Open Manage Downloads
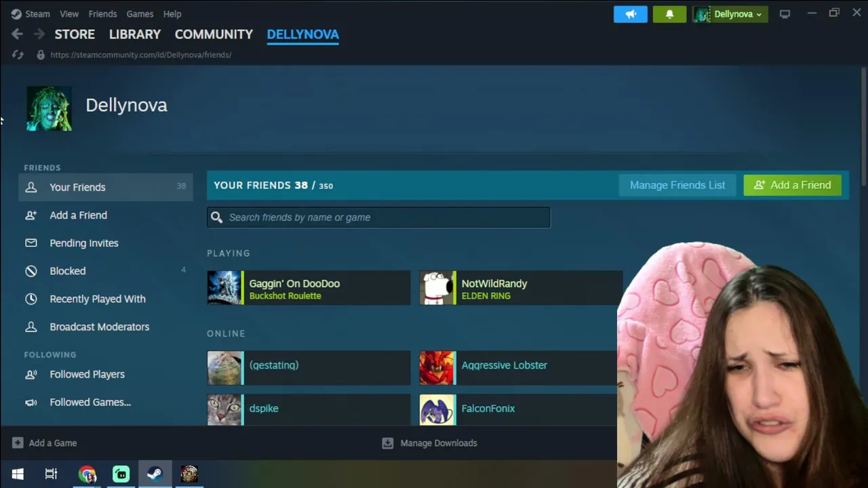This screenshot has width=868, height=488. coord(430,443)
